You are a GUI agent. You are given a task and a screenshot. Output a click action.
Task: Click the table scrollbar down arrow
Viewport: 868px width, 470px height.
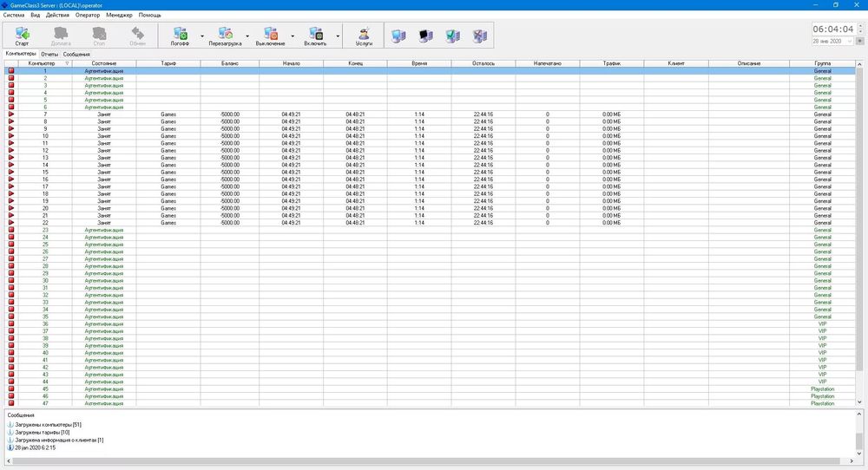point(859,402)
